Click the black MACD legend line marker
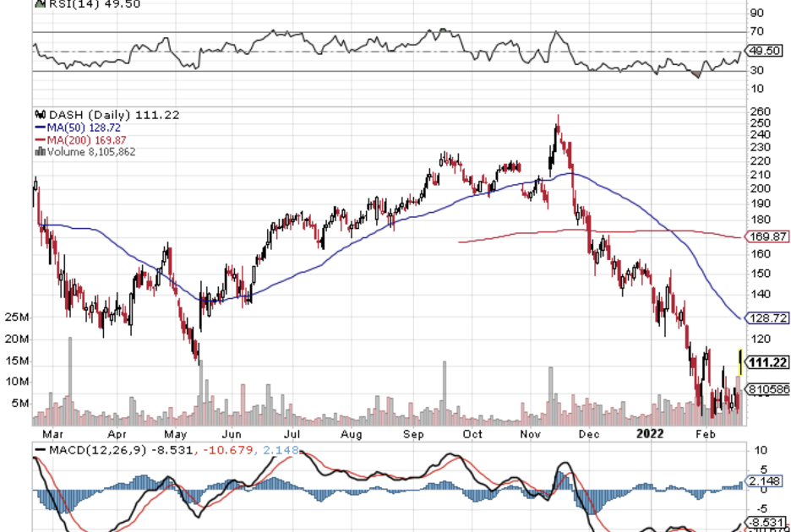 tap(41, 450)
